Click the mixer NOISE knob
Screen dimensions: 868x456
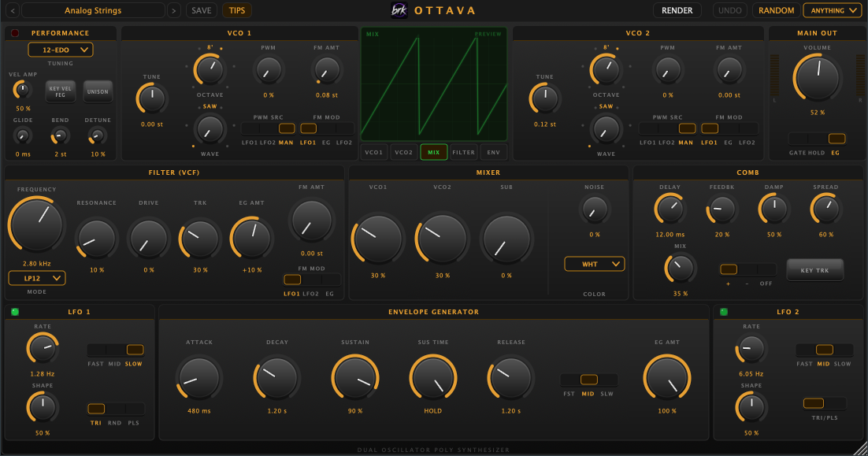595,209
